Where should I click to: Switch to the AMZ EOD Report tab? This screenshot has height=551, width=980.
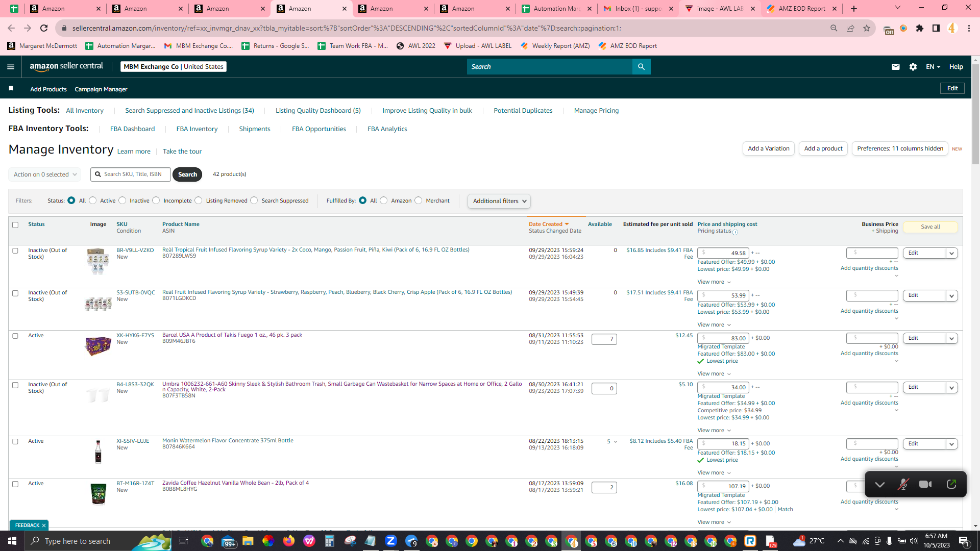pyautogui.click(x=802, y=9)
